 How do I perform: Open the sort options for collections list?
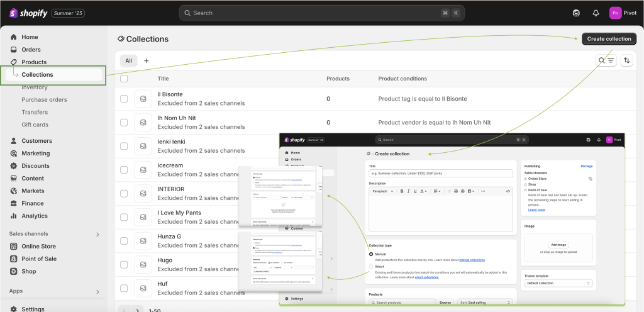click(626, 60)
